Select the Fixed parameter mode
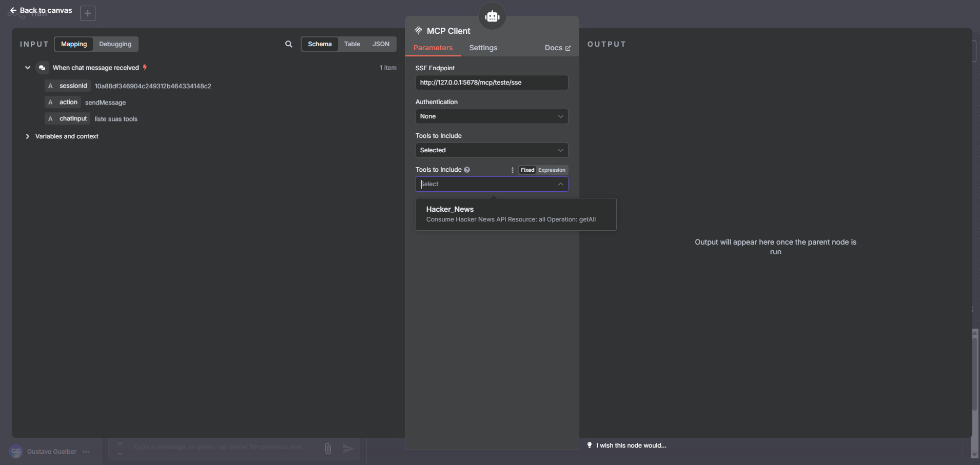Viewport: 980px width, 465px height. [527, 170]
